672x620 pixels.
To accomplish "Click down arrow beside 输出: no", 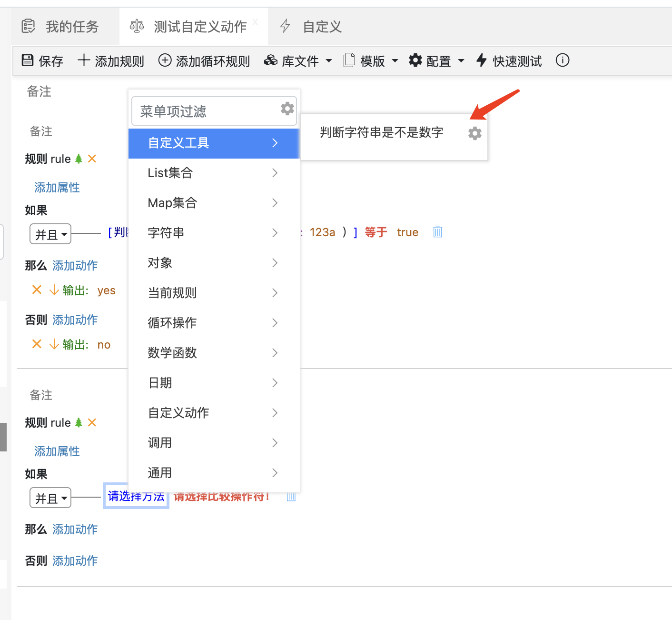I will tap(54, 344).
